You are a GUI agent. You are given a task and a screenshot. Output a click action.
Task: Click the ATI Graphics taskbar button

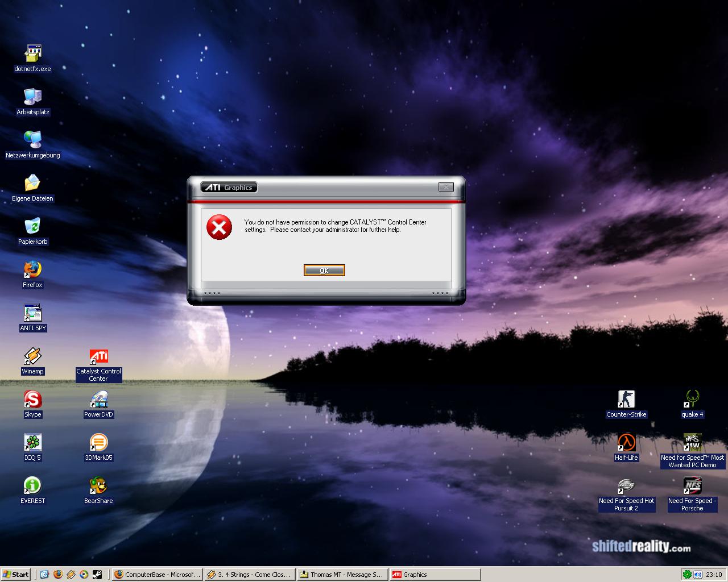[435, 575]
